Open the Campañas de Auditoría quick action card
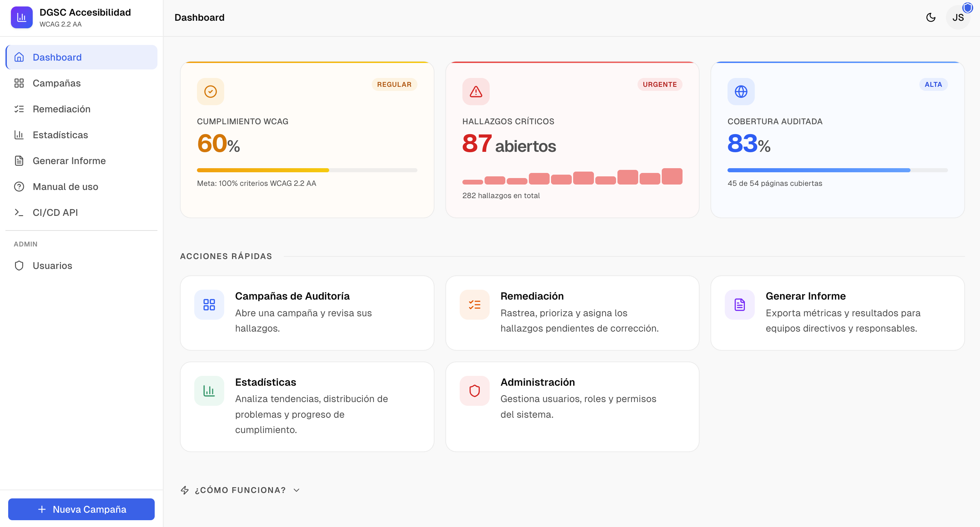This screenshot has height=527, width=980. [307, 313]
